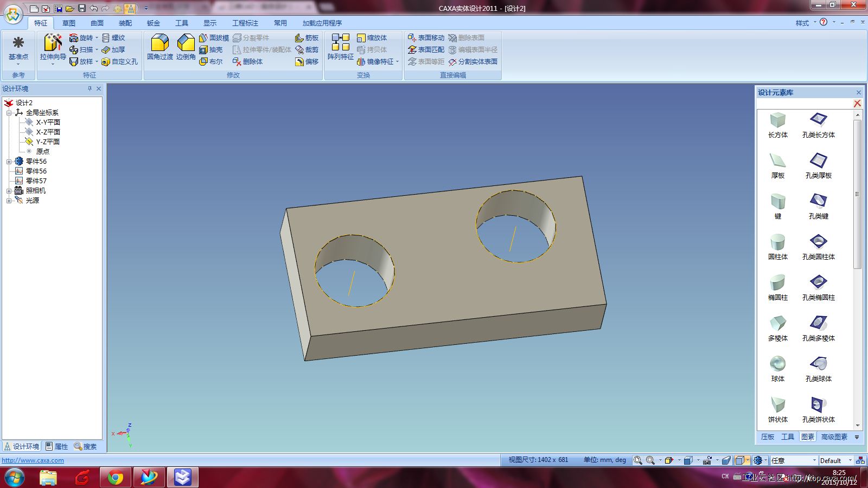Expand the 照相机 tree node
The width and height of the screenshot is (868, 488).
point(9,191)
